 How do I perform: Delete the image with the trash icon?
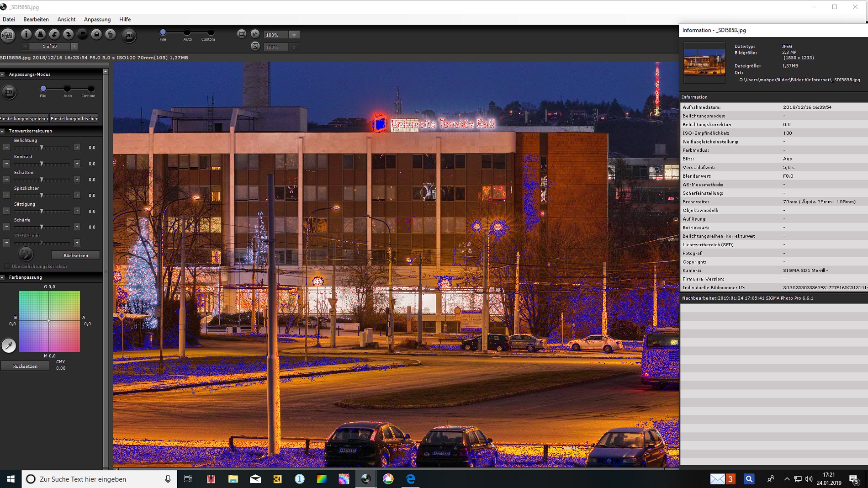(111, 34)
